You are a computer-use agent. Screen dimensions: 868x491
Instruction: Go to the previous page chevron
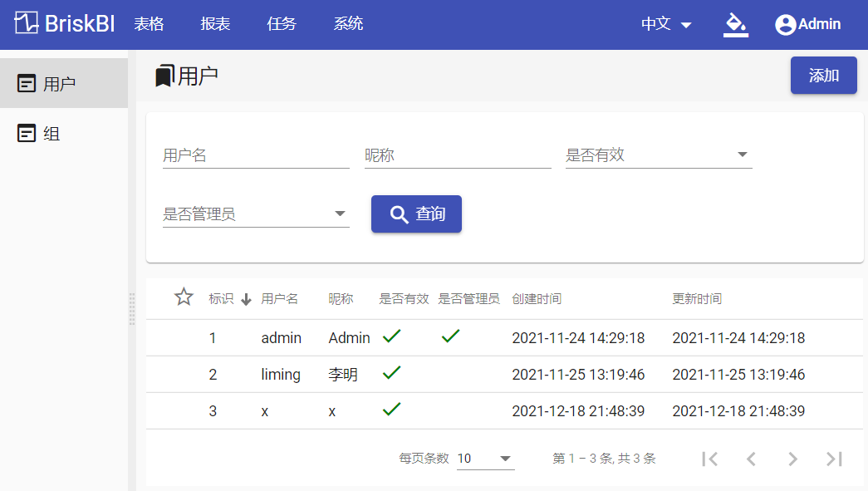point(751,459)
